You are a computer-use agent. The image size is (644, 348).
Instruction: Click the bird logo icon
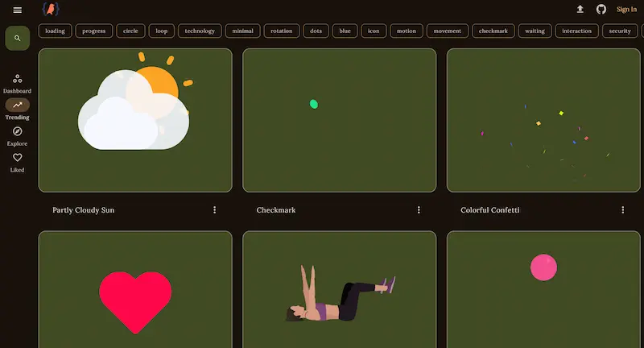51,10
